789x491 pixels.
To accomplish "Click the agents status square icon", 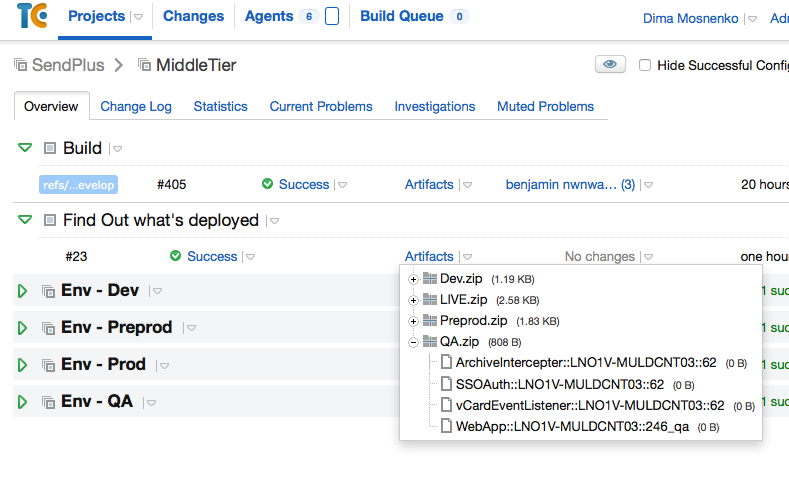I will tap(332, 16).
